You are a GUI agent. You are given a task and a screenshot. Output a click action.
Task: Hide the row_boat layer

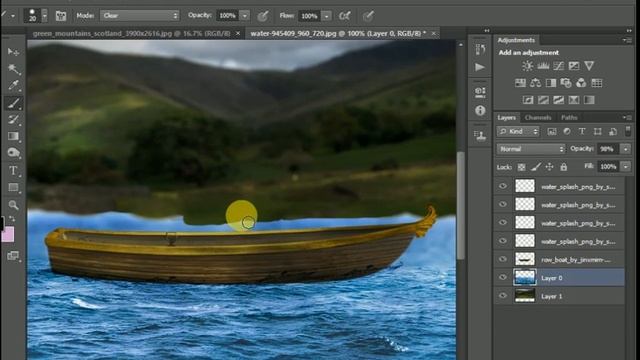(x=503, y=259)
